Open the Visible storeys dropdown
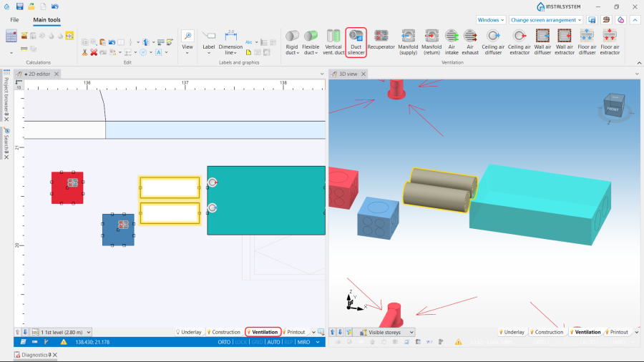This screenshot has width=644, height=362. click(387, 332)
